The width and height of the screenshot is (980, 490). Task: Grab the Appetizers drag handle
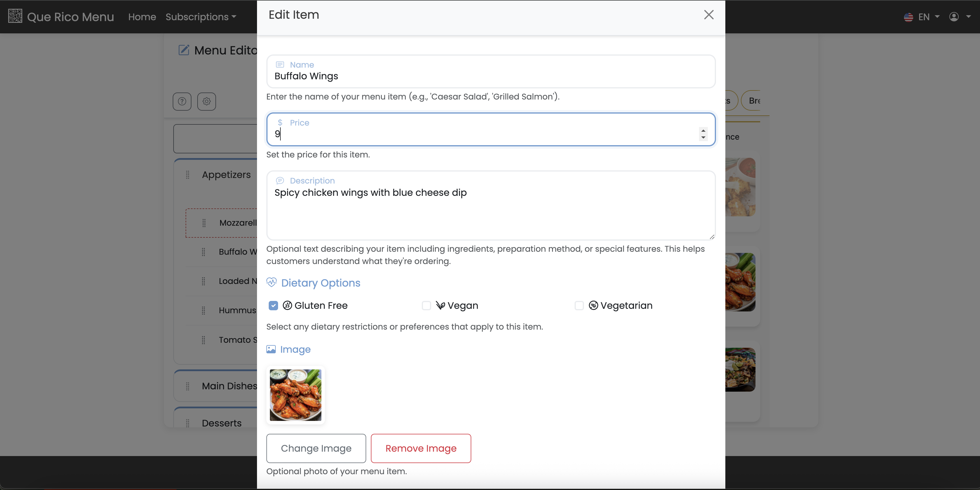pos(188,175)
